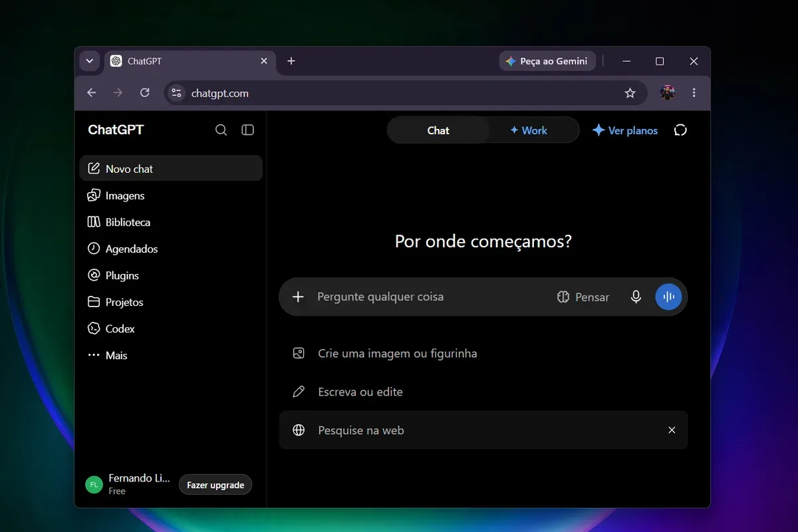The height and width of the screenshot is (532, 798).
Task: Open site information icon in address bar
Action: coord(176,93)
